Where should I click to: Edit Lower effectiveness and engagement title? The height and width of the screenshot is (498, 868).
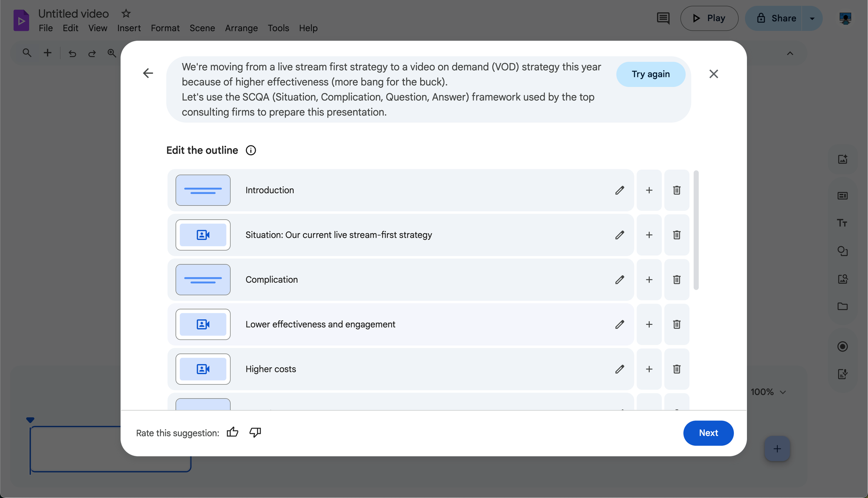[619, 324]
